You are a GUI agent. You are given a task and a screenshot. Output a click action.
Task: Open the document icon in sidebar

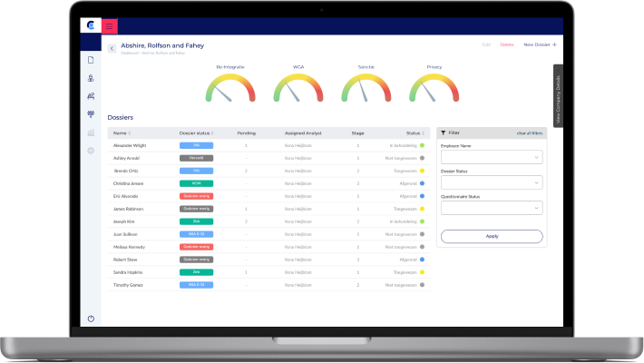click(x=91, y=60)
